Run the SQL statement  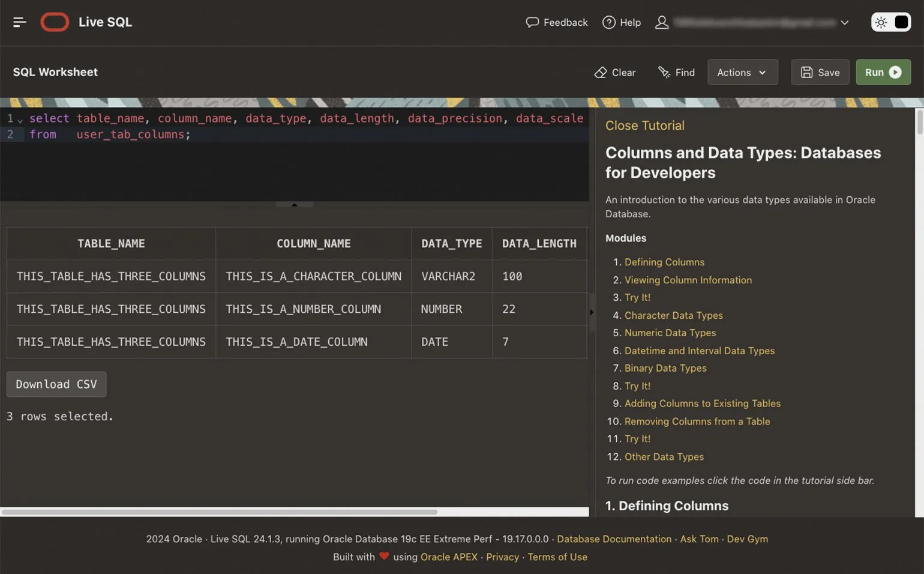(883, 72)
